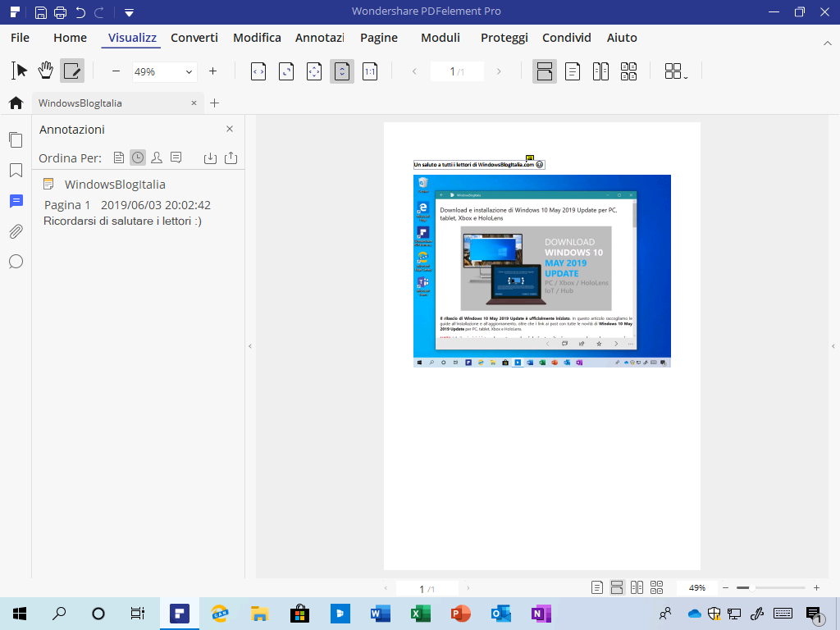Sort annotations by date
This screenshot has width=840, height=630.
point(138,157)
